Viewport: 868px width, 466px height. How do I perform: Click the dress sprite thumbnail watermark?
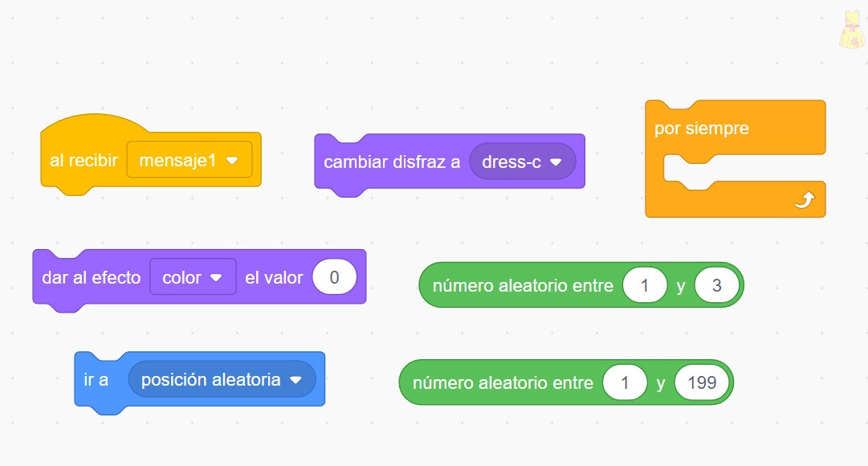pos(850,31)
